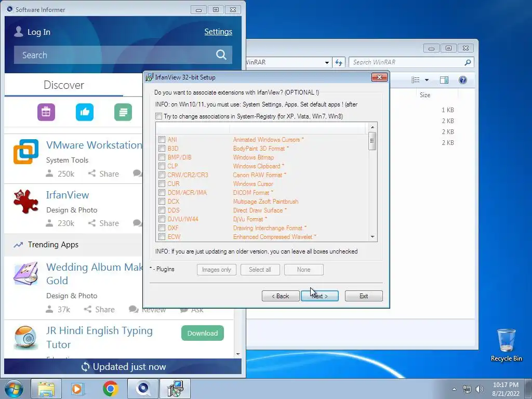Check the DDS Direct Draw Surface box

(162, 210)
